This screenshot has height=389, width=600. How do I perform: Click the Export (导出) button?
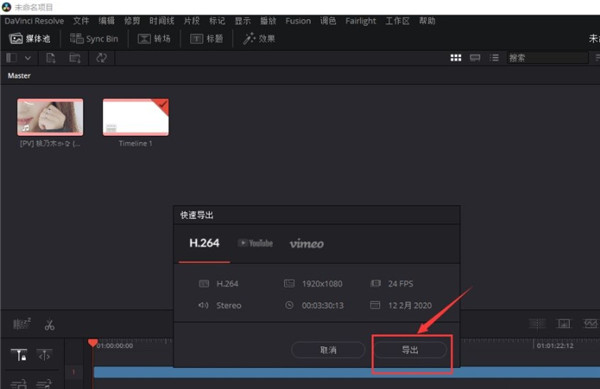tap(410, 350)
